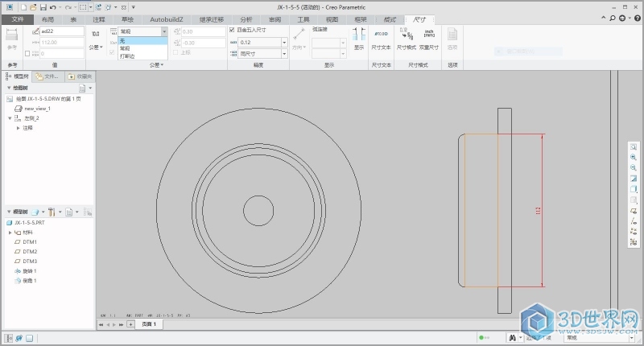
Task: Create a new file from the quick access toolbar
Action: coord(24,7)
